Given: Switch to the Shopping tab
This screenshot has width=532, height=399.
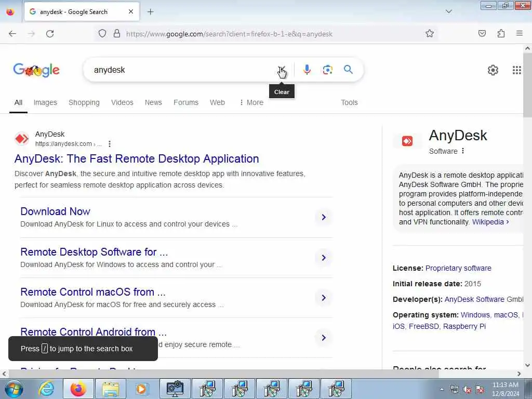Looking at the screenshot, I should [x=84, y=102].
